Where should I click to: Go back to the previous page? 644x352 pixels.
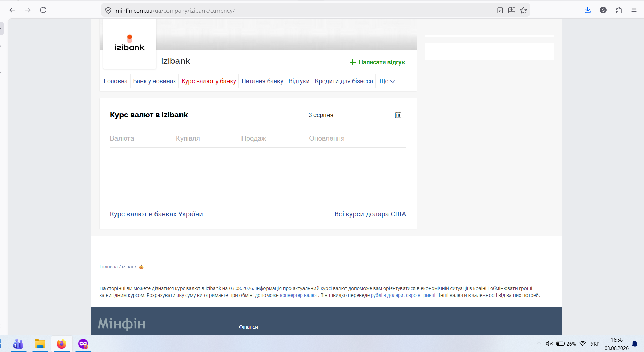[x=12, y=10]
